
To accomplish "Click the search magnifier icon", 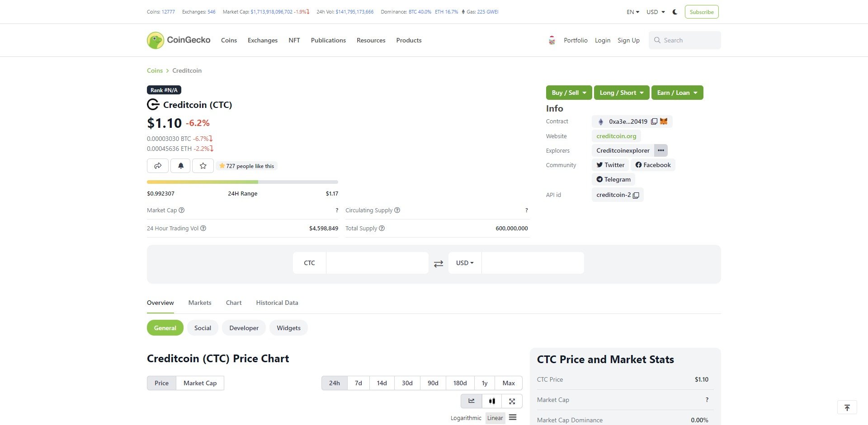I will tap(657, 40).
